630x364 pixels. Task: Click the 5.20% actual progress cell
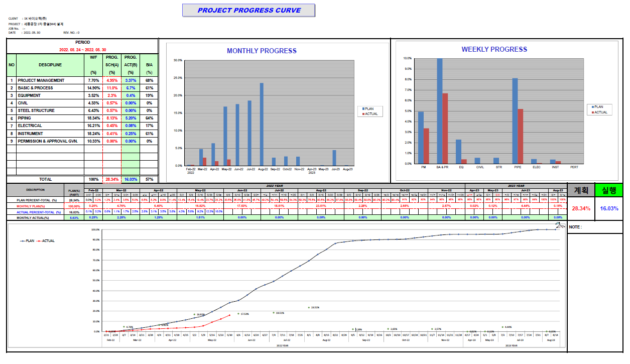131,118
